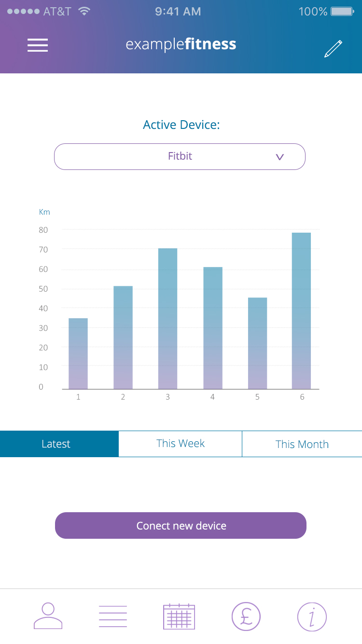Tap chart bar number 5

pos(257,343)
